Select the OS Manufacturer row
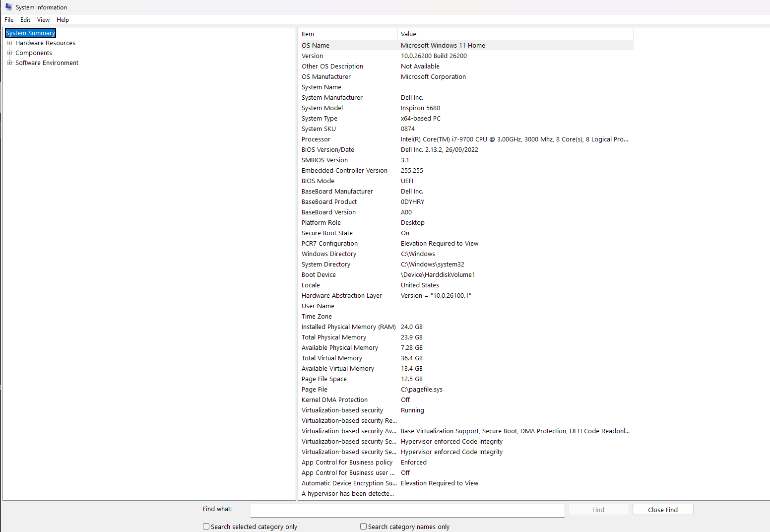Image resolution: width=770 pixels, height=532 pixels. tap(466, 76)
